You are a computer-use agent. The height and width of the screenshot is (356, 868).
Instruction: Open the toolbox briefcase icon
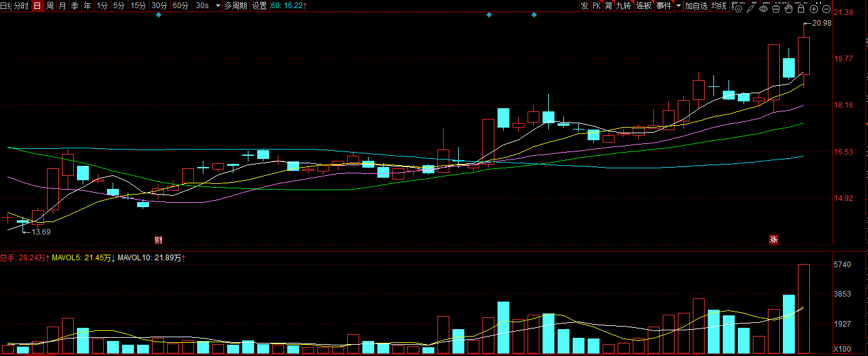click(776, 9)
